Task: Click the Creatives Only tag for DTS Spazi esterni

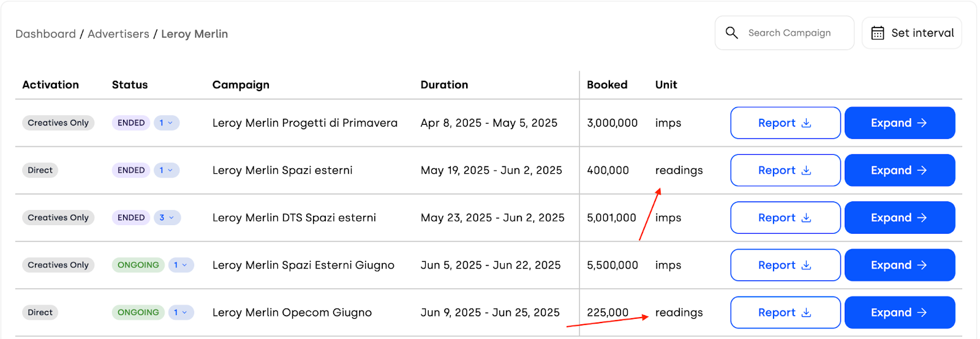Action: click(x=58, y=218)
